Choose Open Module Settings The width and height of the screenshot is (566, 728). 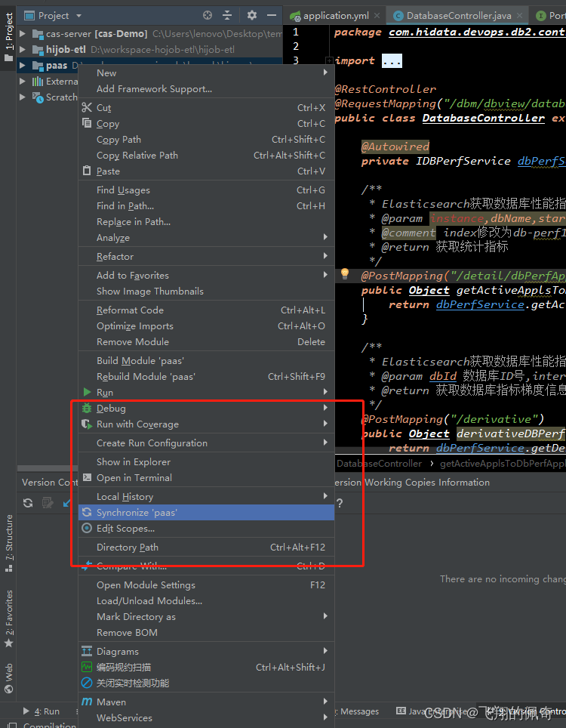(x=207, y=585)
